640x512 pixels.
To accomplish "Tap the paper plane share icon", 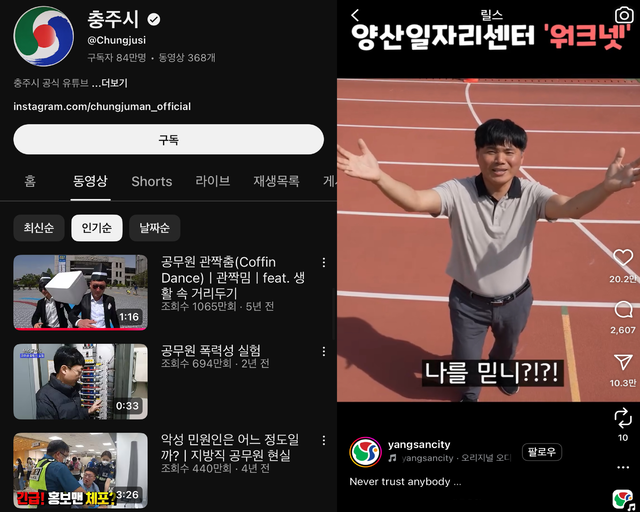I will click(x=623, y=362).
